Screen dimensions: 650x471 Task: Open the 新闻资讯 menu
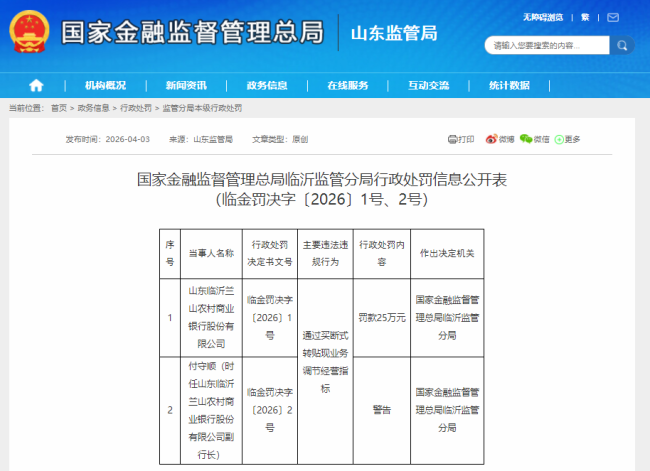[186, 85]
